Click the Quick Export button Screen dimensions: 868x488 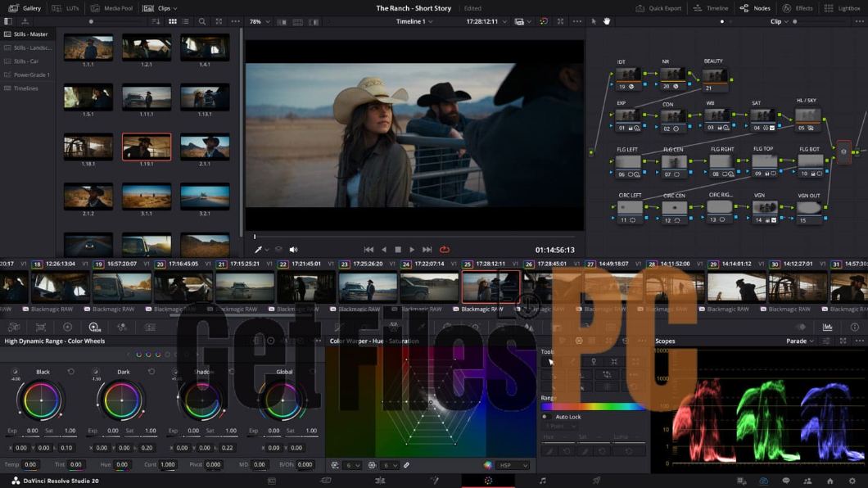click(658, 8)
